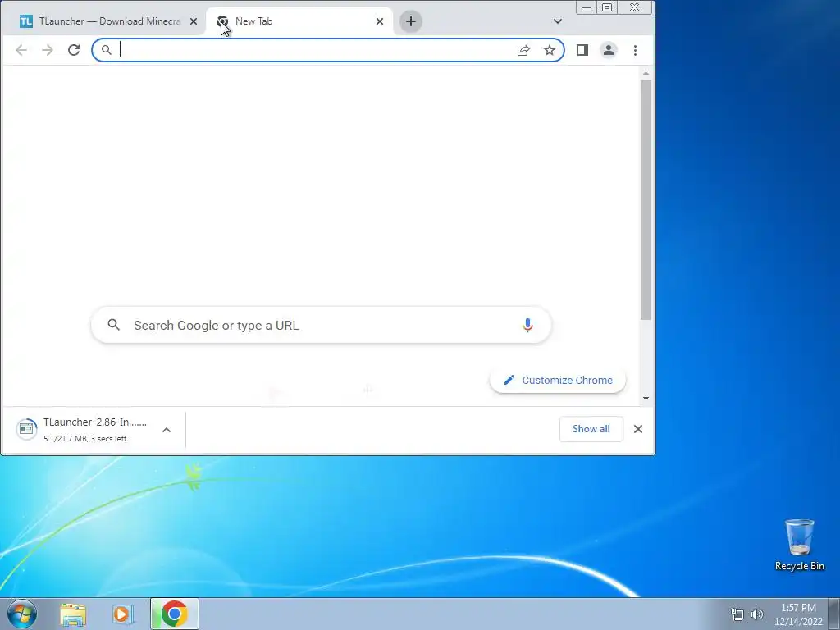Close the downloads bar

click(638, 429)
